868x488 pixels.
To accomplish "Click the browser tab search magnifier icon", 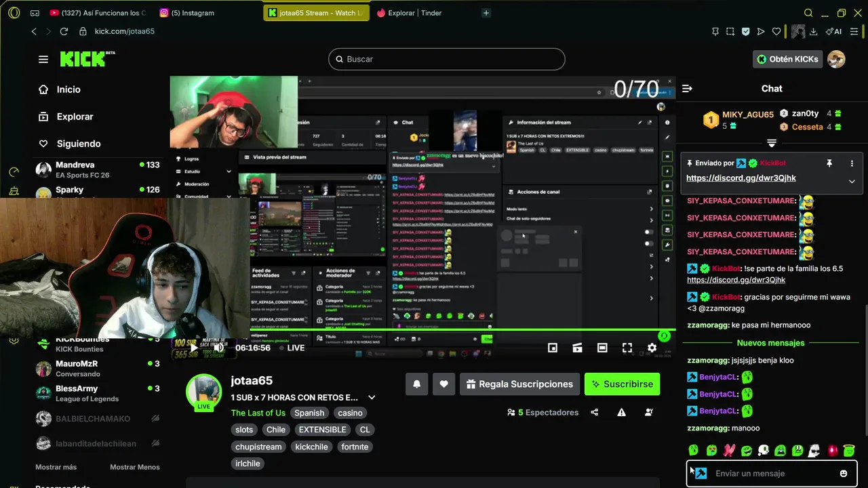I will 808,13.
